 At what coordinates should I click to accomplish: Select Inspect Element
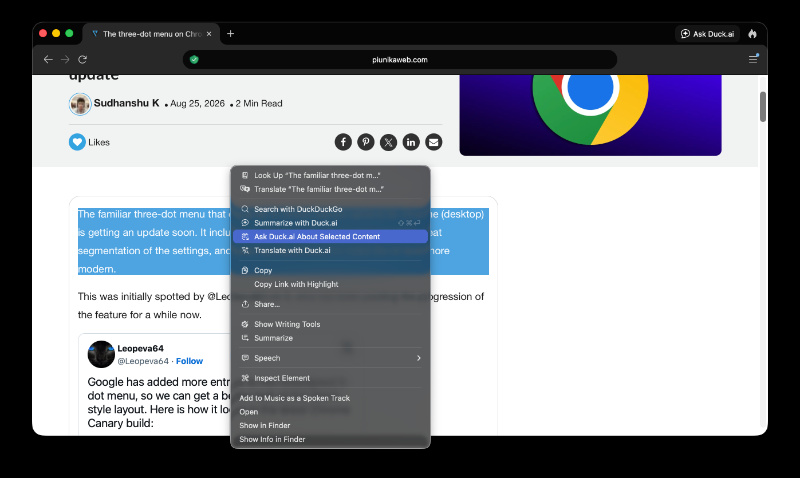point(330,378)
